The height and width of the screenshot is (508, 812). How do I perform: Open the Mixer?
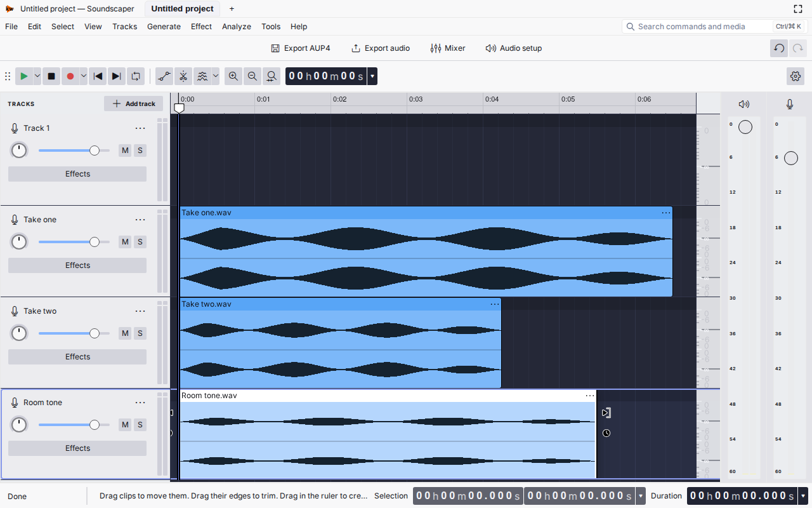448,48
